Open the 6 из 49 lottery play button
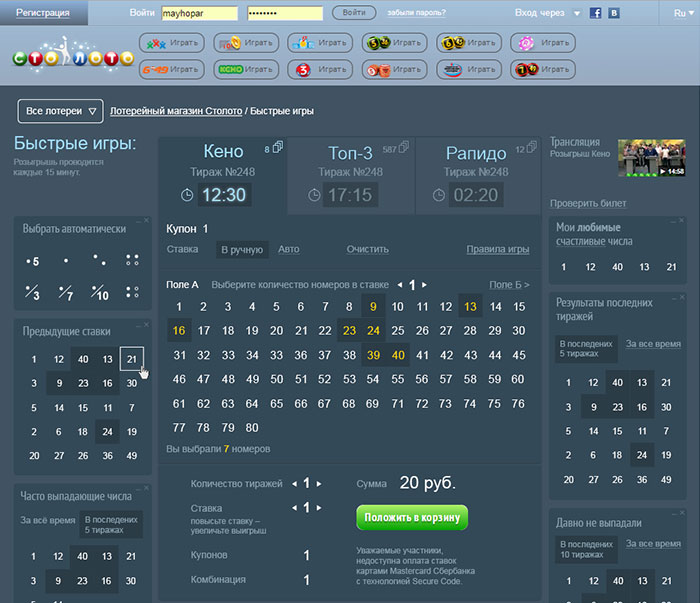Image resolution: width=700 pixels, height=603 pixels. coord(171,70)
